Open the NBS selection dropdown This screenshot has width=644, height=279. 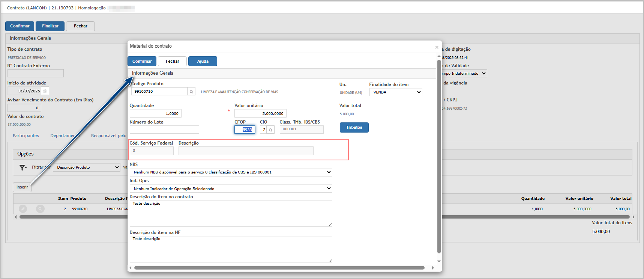coord(231,172)
